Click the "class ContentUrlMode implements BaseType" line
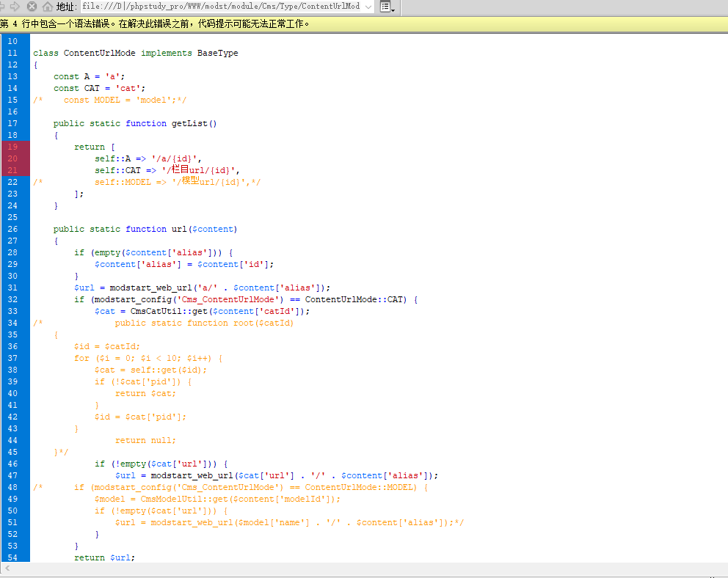The image size is (728, 578). [136, 53]
